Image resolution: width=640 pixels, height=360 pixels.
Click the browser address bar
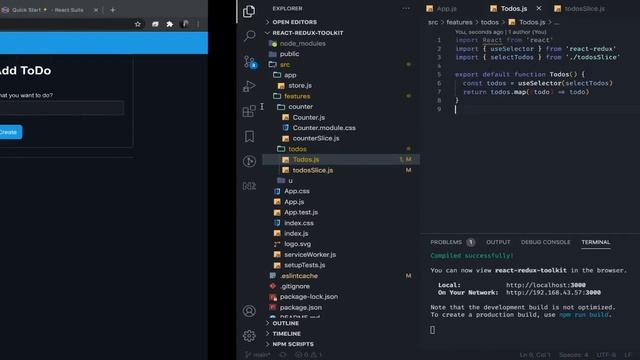(x=64, y=24)
